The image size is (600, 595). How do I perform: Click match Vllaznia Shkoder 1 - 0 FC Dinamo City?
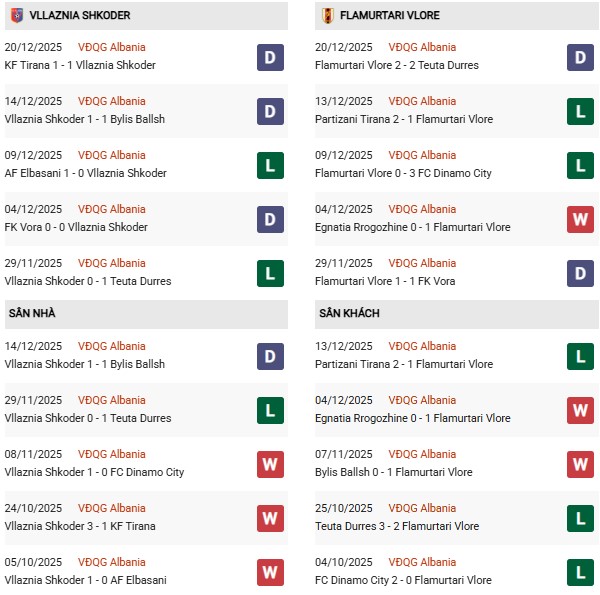click(x=94, y=472)
